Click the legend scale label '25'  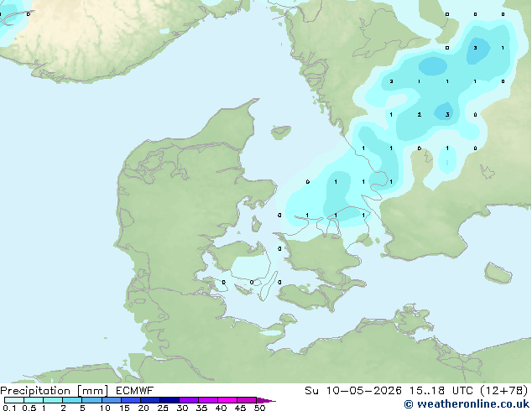pyautogui.click(x=163, y=408)
